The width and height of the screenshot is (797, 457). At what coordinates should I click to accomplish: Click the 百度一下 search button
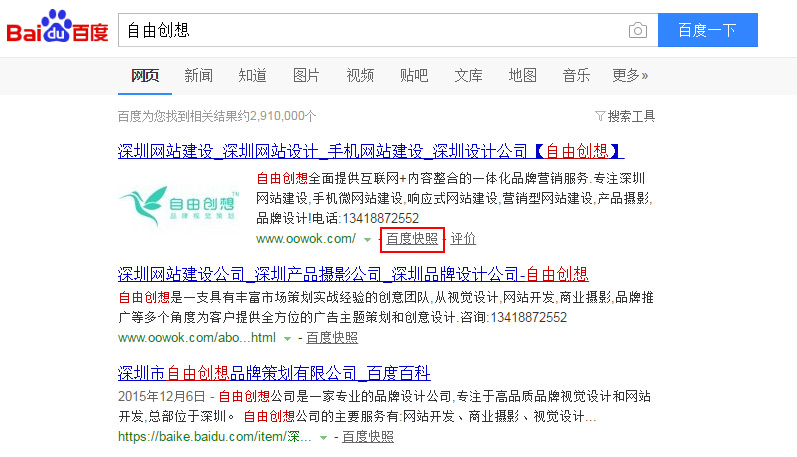(x=708, y=30)
